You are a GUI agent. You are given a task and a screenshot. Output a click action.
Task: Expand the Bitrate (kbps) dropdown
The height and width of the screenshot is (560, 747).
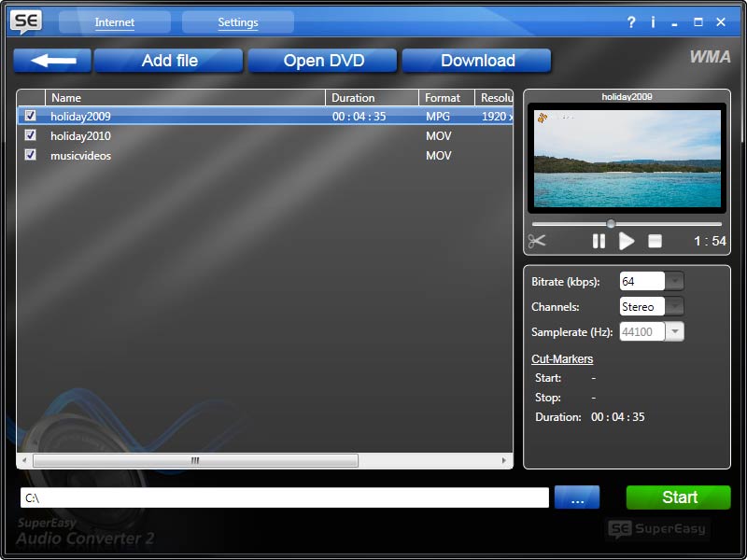674,281
